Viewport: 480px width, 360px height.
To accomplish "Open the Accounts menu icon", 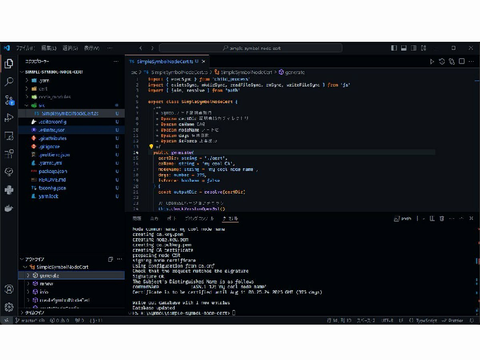I will [x=9, y=289].
